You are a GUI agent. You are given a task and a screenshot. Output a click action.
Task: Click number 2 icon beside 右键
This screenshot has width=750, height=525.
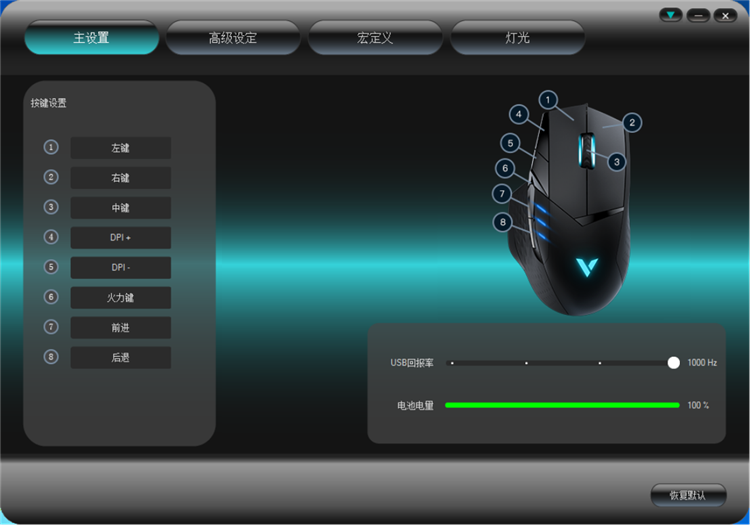[51, 177]
